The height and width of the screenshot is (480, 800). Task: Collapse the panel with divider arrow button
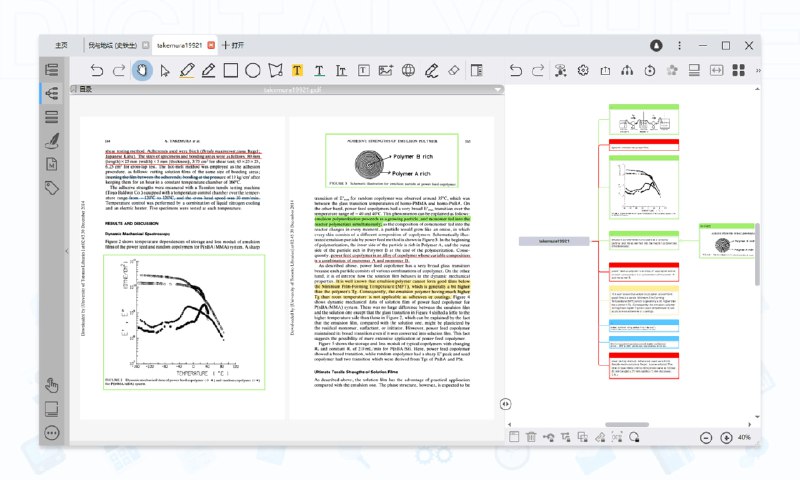506,403
